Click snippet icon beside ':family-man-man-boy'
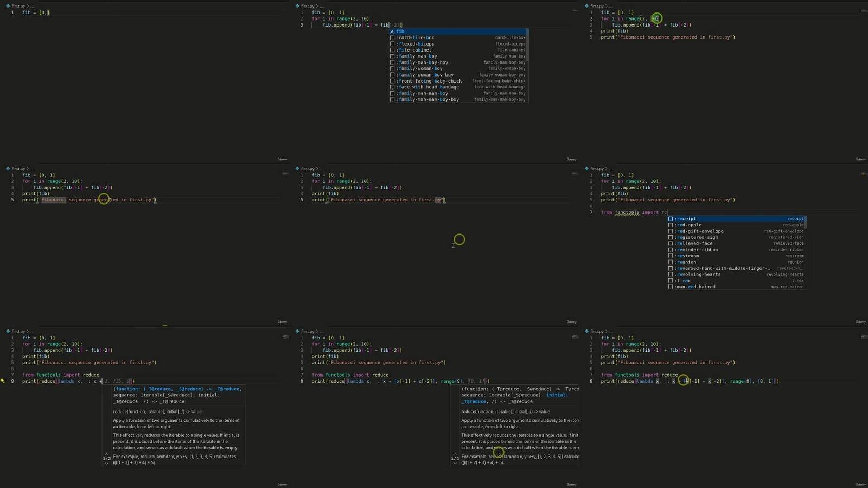Image resolution: width=868 pixels, height=488 pixels. click(392, 93)
